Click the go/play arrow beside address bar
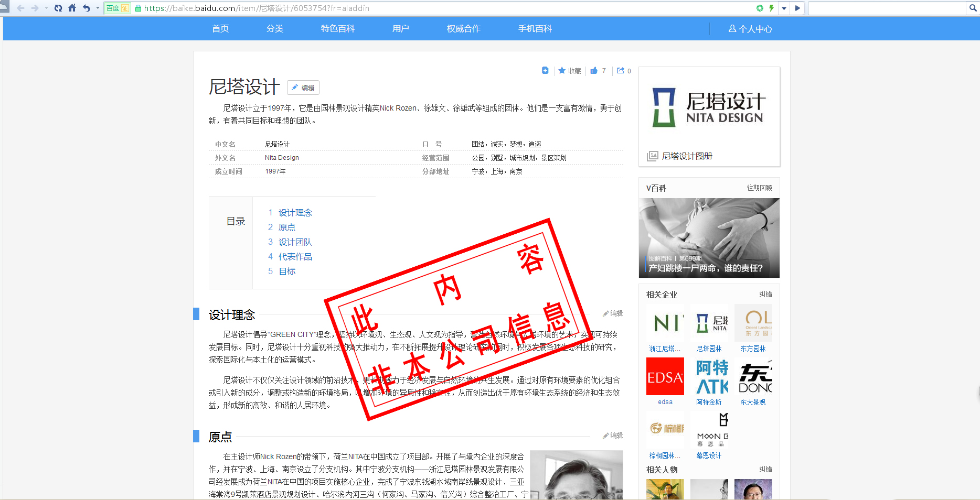This screenshot has width=980, height=500. click(797, 8)
